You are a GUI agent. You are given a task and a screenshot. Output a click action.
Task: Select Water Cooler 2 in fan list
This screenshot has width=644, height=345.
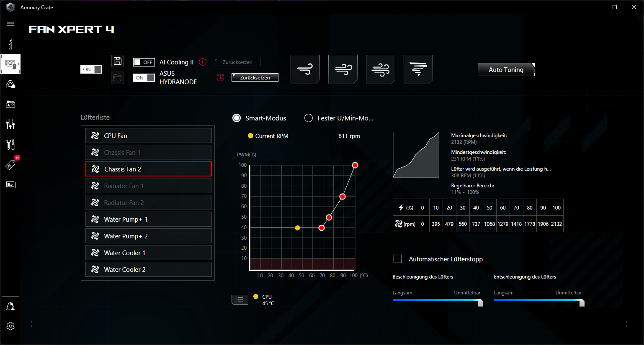tap(149, 269)
